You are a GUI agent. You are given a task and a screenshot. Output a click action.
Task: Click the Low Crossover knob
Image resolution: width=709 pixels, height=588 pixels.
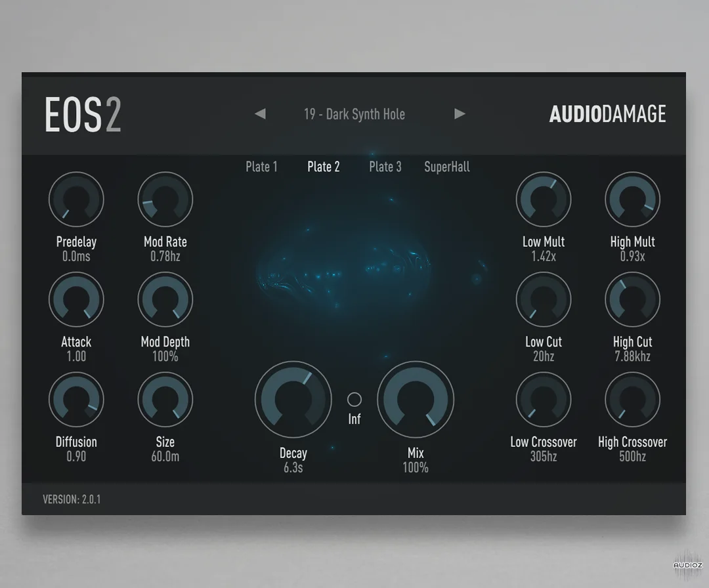[x=544, y=400]
